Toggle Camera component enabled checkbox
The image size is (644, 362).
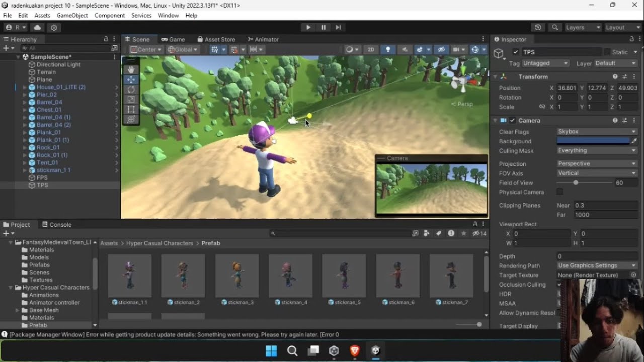[x=512, y=121]
